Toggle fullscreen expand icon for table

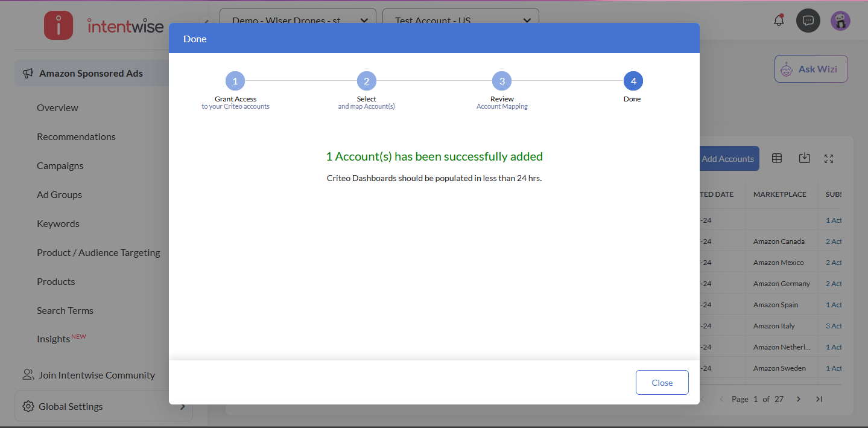(x=829, y=159)
